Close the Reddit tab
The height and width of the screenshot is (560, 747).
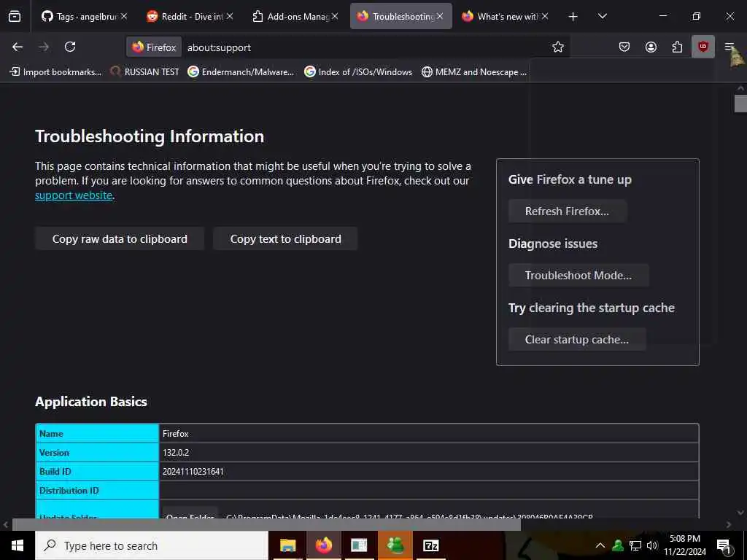click(230, 16)
